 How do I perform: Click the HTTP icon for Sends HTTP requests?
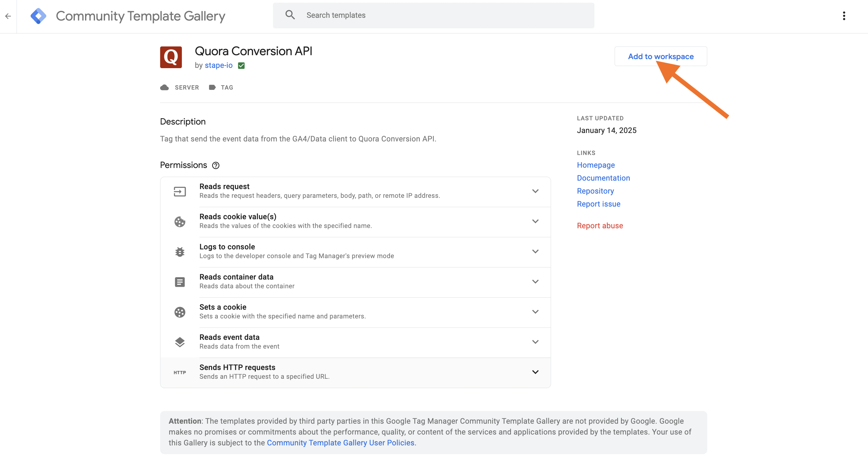point(179,372)
